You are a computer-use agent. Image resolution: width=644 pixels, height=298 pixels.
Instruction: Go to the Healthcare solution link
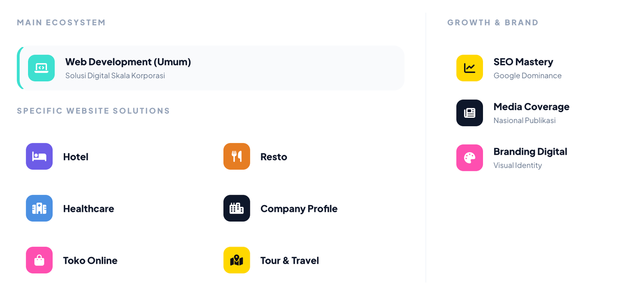click(x=89, y=209)
